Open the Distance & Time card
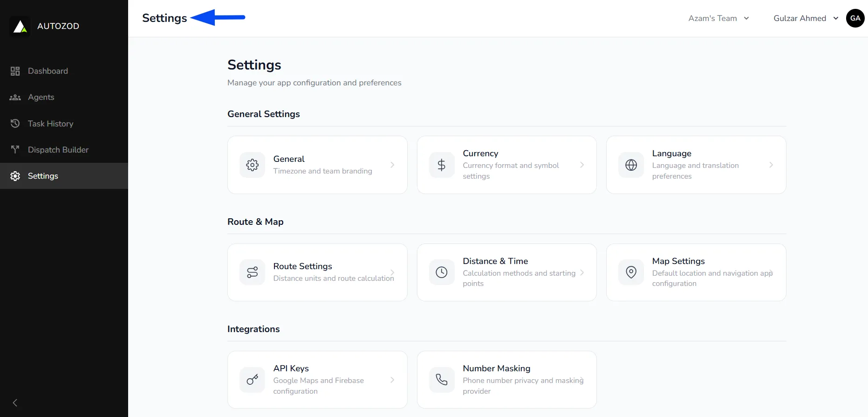The height and width of the screenshot is (417, 868). click(507, 272)
